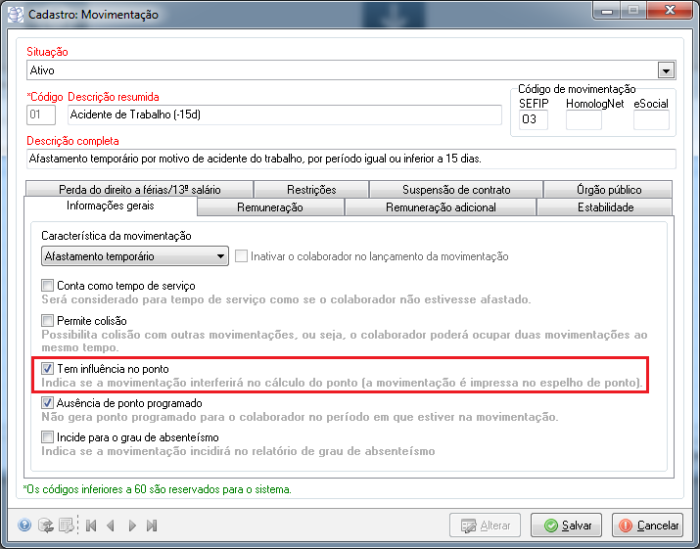This screenshot has height=549, width=700.
Task: Open the Situação dropdown
Action: point(666,71)
